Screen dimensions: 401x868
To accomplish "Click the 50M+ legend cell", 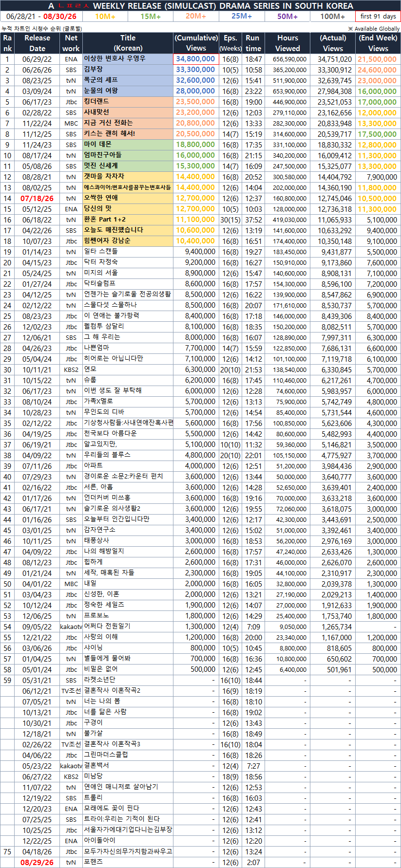I will (287, 16).
